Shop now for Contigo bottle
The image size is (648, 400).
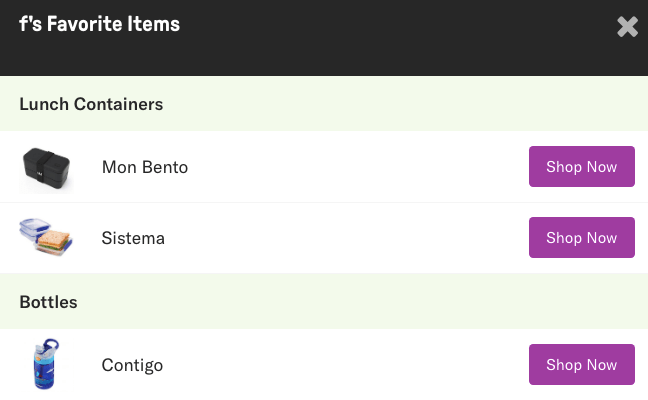pos(581,365)
